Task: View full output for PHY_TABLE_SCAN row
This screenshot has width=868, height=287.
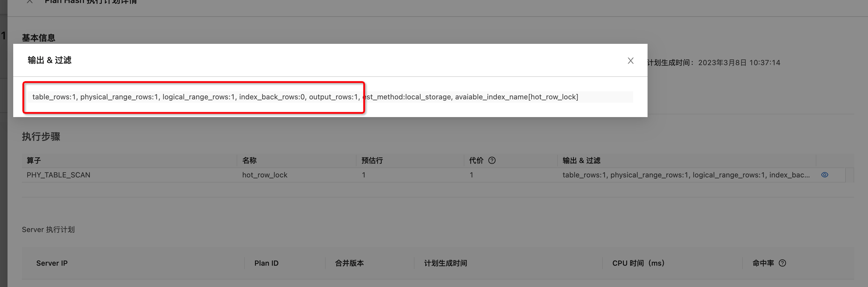Action: 824,175
